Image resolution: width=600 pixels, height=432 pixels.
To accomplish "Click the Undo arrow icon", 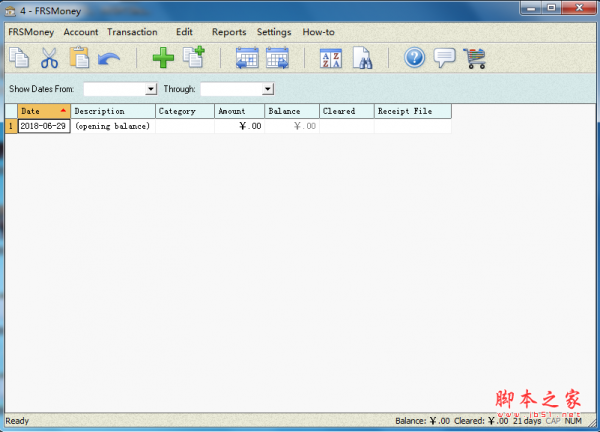I will coord(108,58).
